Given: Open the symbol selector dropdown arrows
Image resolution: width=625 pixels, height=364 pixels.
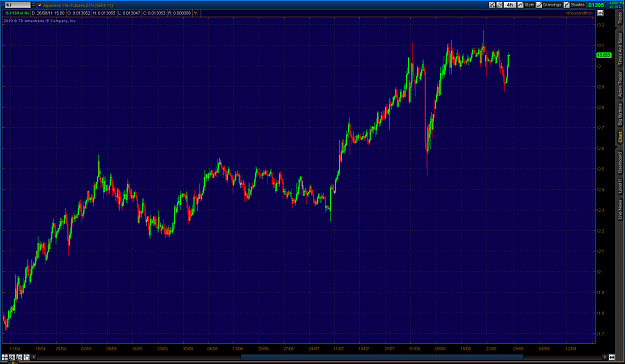Looking at the screenshot, I should (x=33, y=5).
